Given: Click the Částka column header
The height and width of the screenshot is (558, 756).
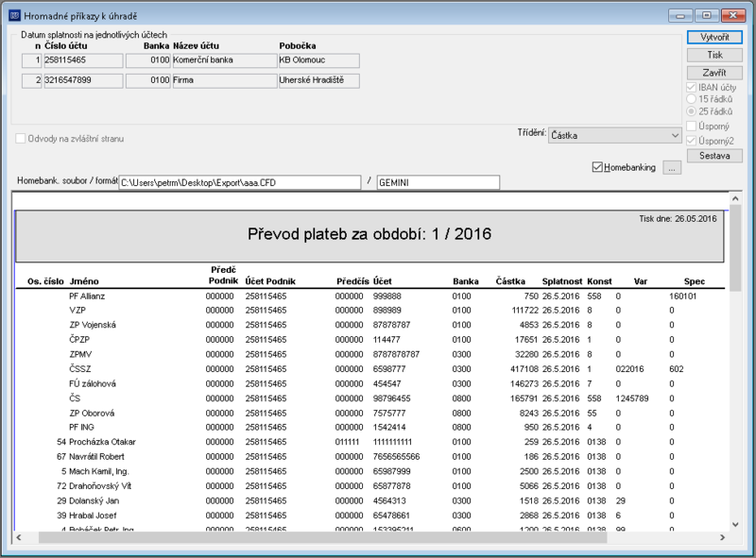Looking at the screenshot, I should [510, 281].
